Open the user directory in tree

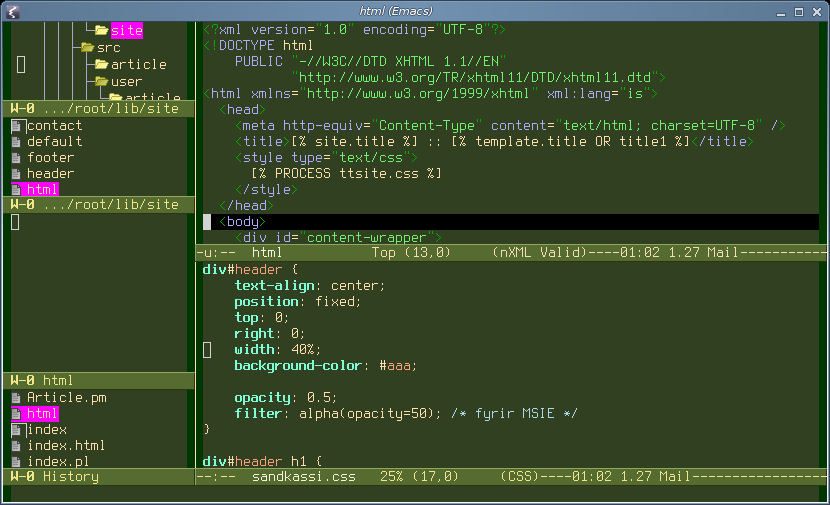tap(127, 82)
